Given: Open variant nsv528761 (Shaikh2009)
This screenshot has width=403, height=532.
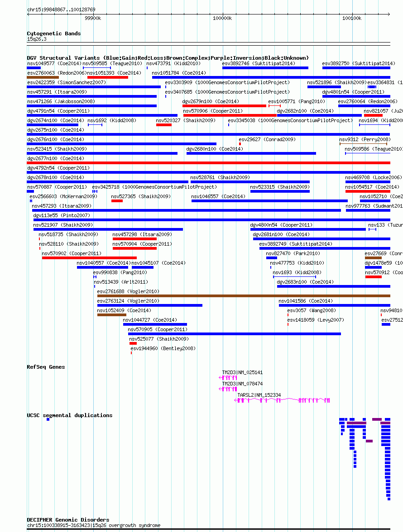Looking at the screenshot, I should click(250, 182).
